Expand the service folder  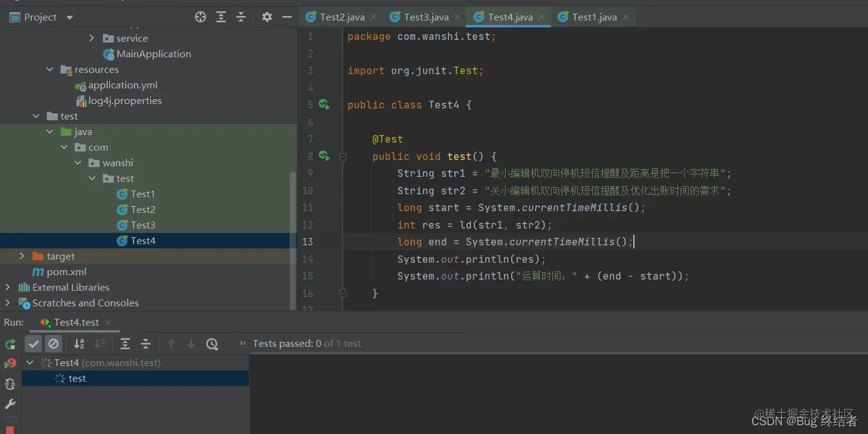tap(92, 38)
